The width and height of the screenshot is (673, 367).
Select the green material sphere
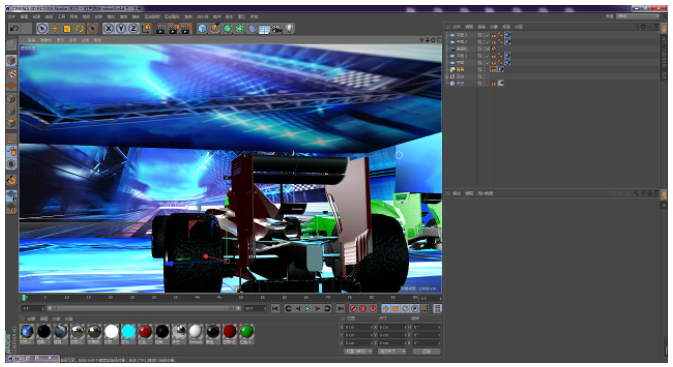pyautogui.click(x=246, y=332)
